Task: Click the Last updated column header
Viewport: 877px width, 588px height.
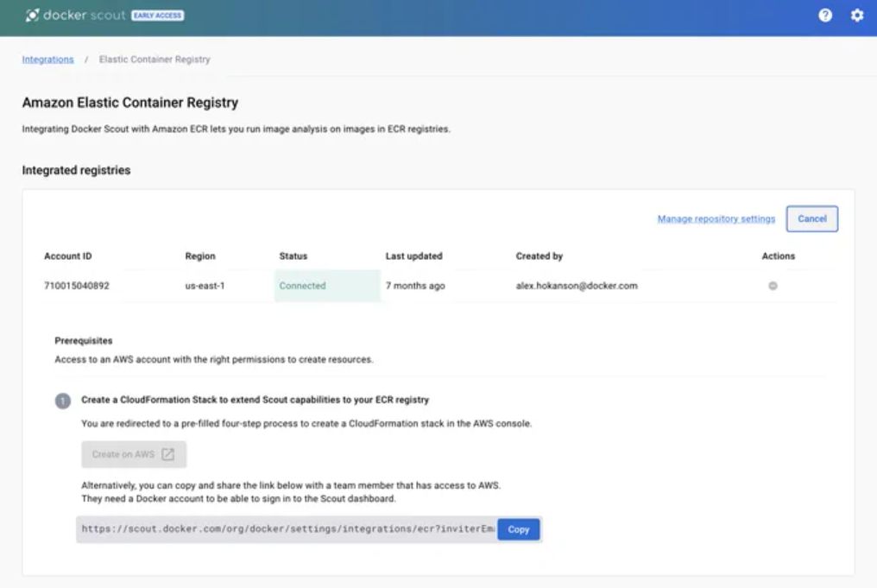Action: pyautogui.click(x=413, y=256)
